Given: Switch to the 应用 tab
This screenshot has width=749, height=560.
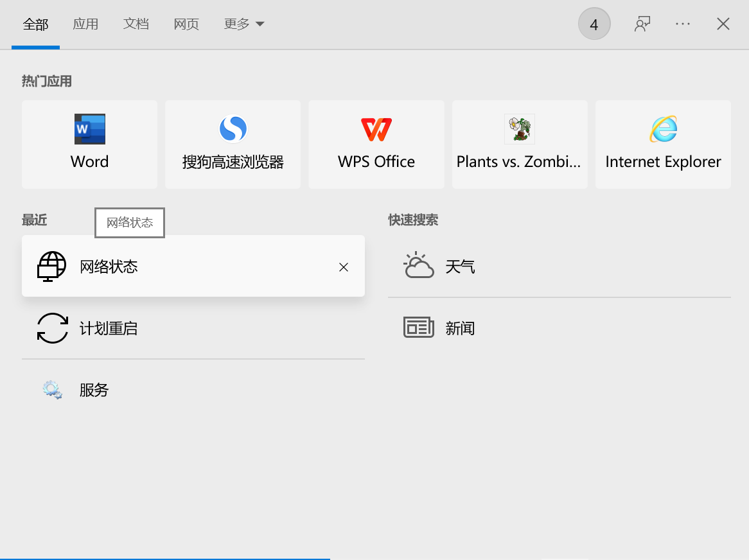Looking at the screenshot, I should (x=85, y=24).
